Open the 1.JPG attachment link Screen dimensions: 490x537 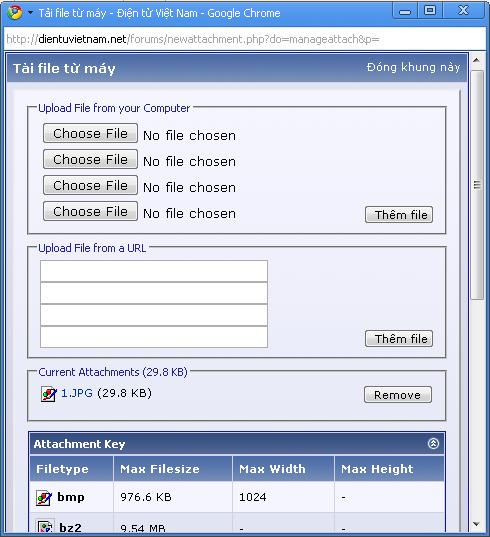point(77,393)
